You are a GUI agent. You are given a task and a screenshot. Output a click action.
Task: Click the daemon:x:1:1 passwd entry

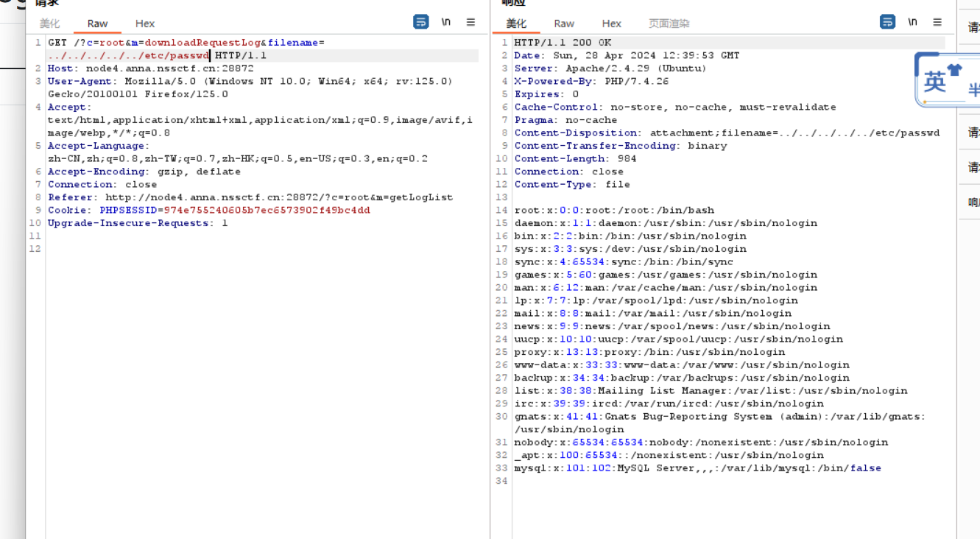pyautogui.click(x=666, y=223)
